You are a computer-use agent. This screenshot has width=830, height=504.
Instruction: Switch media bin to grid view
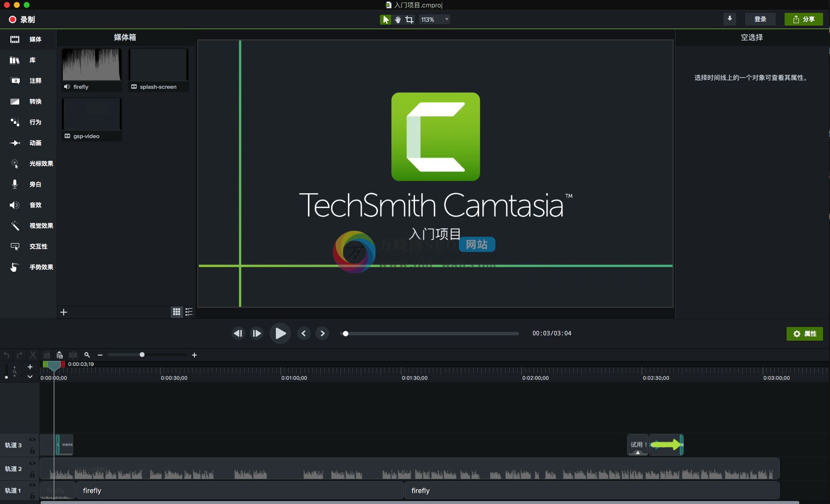(177, 312)
